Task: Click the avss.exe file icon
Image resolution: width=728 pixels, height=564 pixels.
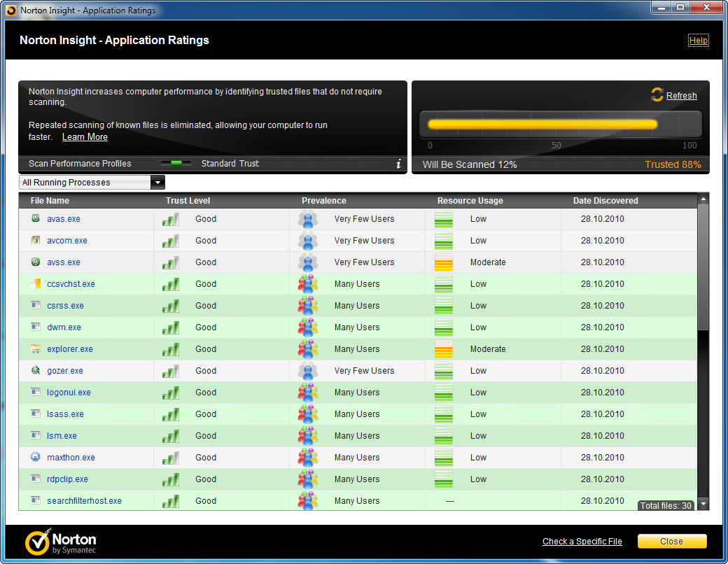Action: (36, 262)
